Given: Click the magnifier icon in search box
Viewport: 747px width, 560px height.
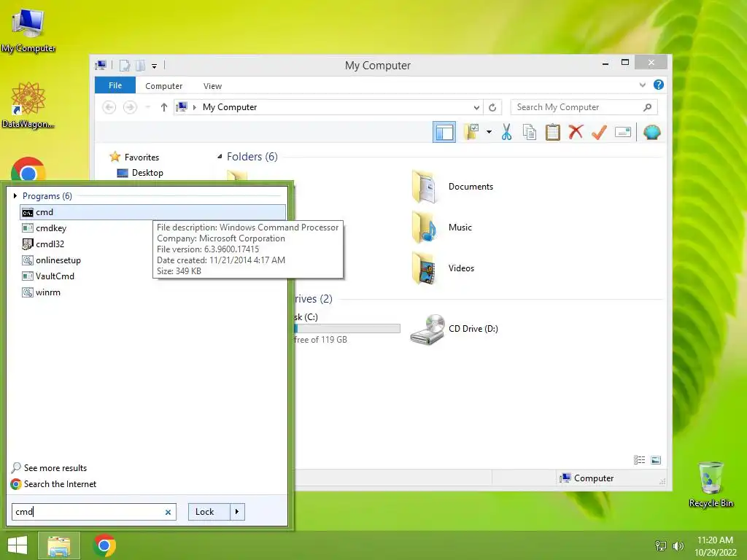Looking at the screenshot, I should pos(648,107).
